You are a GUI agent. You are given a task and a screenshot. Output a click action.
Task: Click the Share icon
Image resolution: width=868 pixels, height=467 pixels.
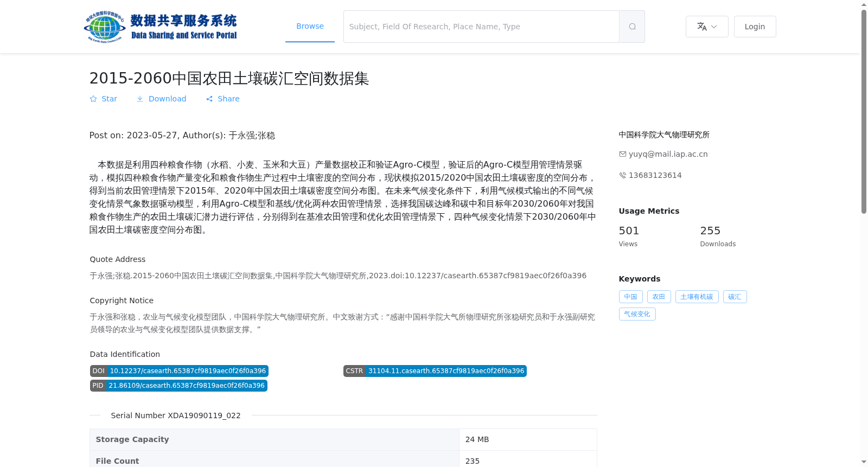[209, 99]
